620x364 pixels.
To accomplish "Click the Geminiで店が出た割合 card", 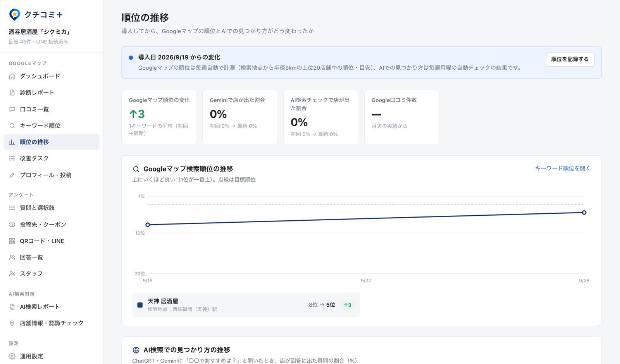I will click(x=240, y=117).
